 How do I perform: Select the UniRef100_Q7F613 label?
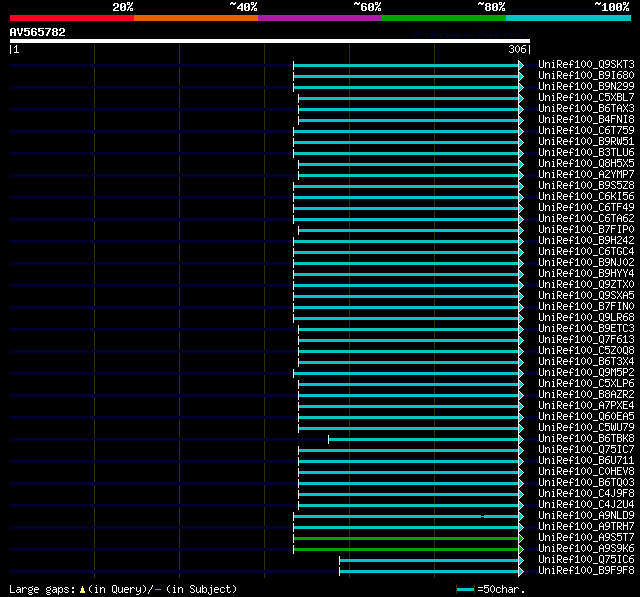pos(586,340)
